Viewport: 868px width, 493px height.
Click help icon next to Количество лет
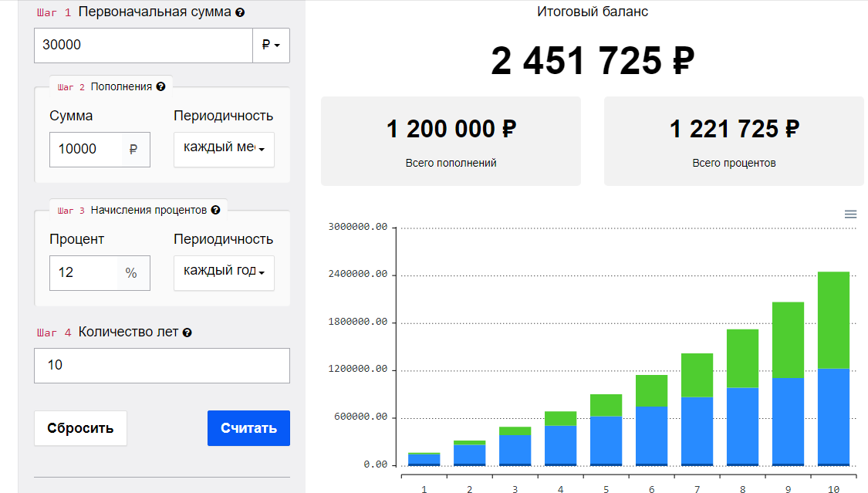(187, 333)
